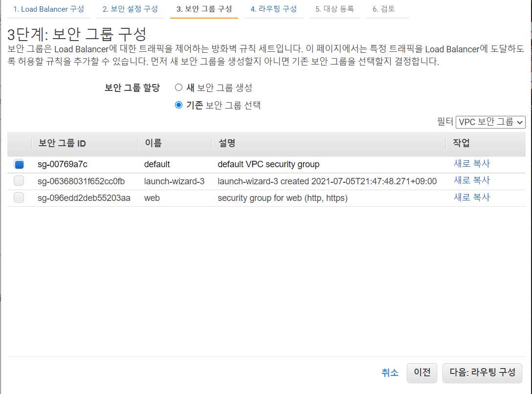Click the '설명' column header
The image size is (532, 394).
click(227, 143)
